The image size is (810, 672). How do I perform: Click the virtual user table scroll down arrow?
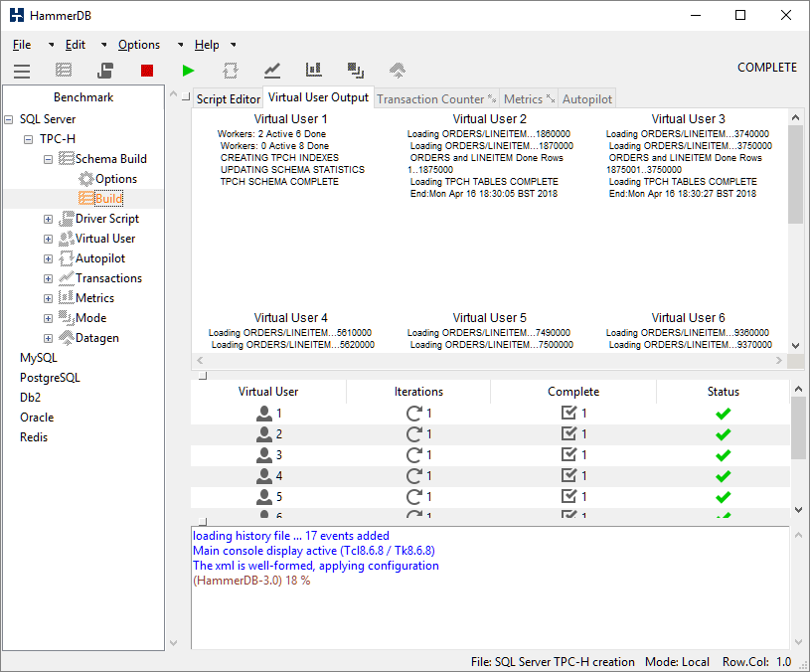coord(798,509)
